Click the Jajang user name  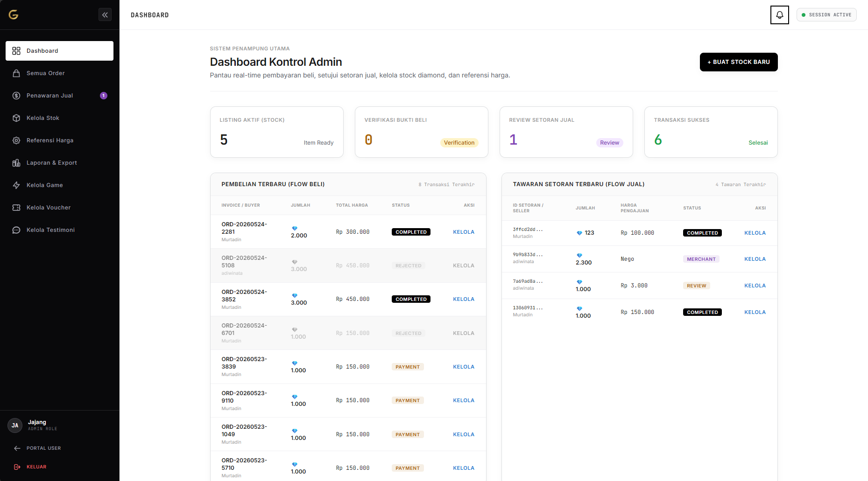coord(37,422)
